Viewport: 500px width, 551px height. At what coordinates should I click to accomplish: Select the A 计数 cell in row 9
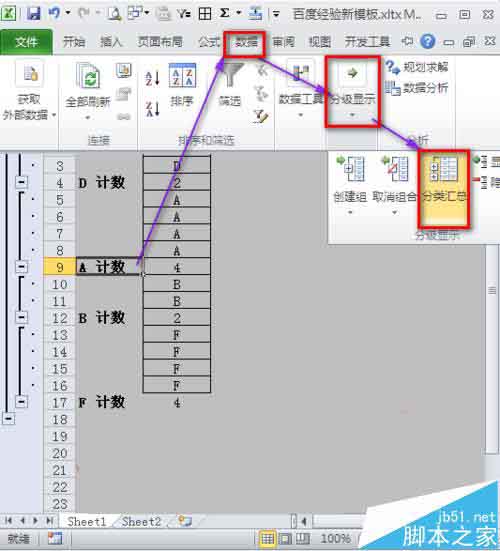(x=109, y=267)
